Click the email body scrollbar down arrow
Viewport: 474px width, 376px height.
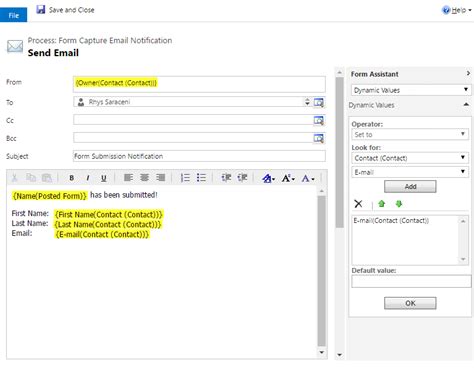coord(322,352)
